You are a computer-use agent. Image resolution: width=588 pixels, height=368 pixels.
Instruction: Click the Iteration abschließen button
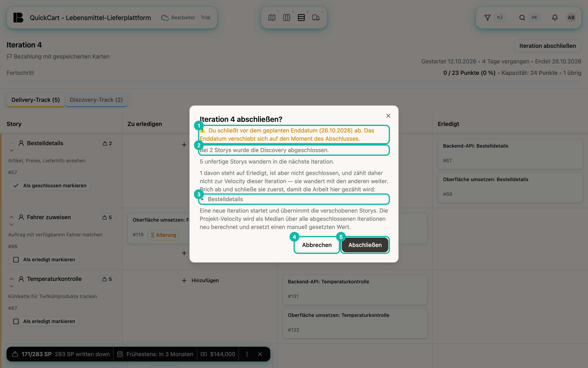pos(548,46)
